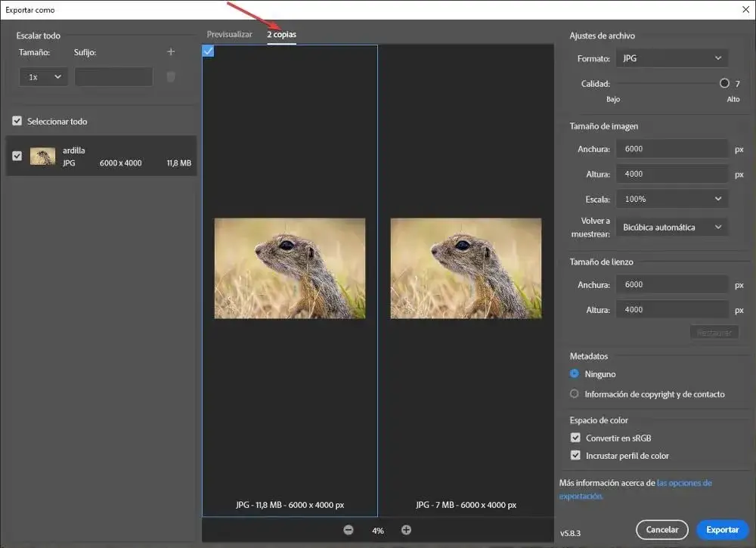Toggle the checkmark on left preview copy
This screenshot has width=756, height=548.
[x=209, y=51]
